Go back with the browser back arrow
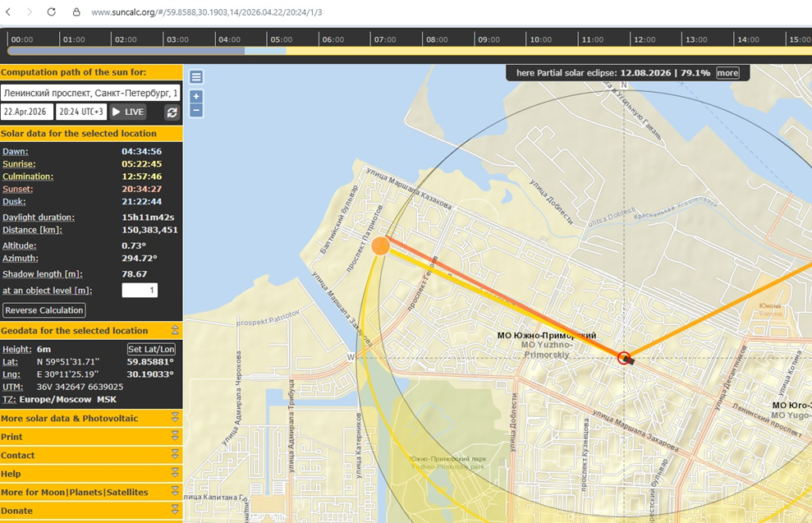This screenshot has height=523, width=812. tap(8, 12)
